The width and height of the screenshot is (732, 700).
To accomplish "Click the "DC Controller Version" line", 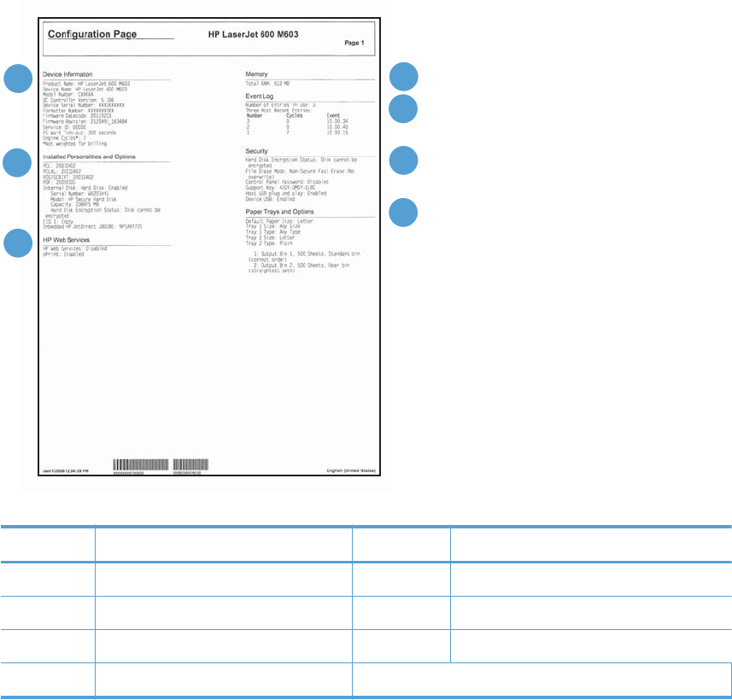I will (79, 100).
